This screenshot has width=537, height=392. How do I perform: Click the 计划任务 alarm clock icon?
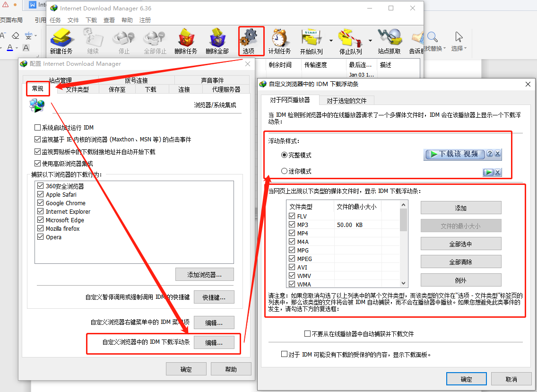[279, 38]
